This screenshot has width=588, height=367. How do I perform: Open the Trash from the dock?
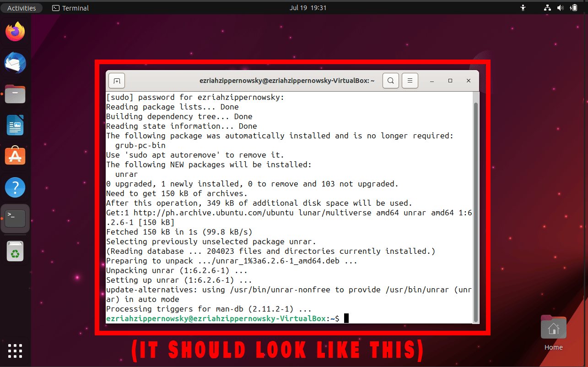[x=15, y=251]
